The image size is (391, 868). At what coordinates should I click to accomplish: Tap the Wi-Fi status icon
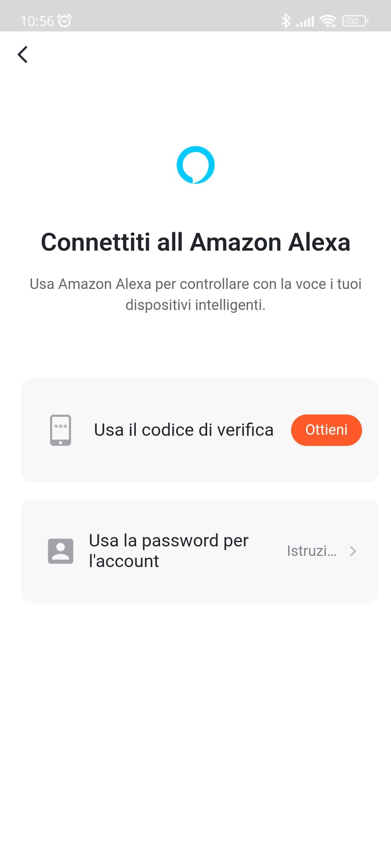328,21
